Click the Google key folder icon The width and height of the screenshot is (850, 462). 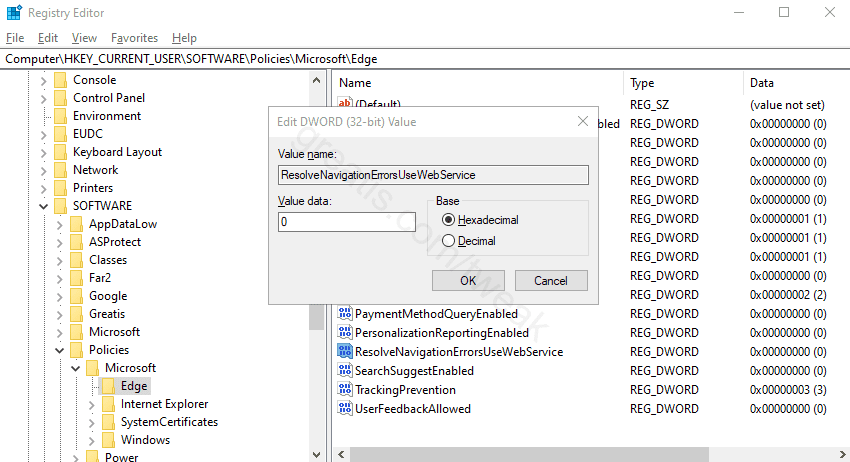[x=76, y=296]
